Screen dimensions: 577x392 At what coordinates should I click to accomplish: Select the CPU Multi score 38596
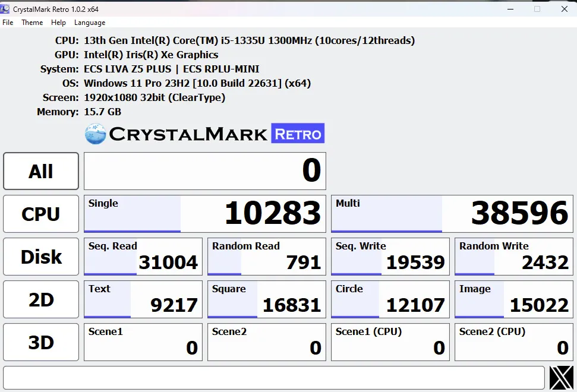pyautogui.click(x=452, y=214)
